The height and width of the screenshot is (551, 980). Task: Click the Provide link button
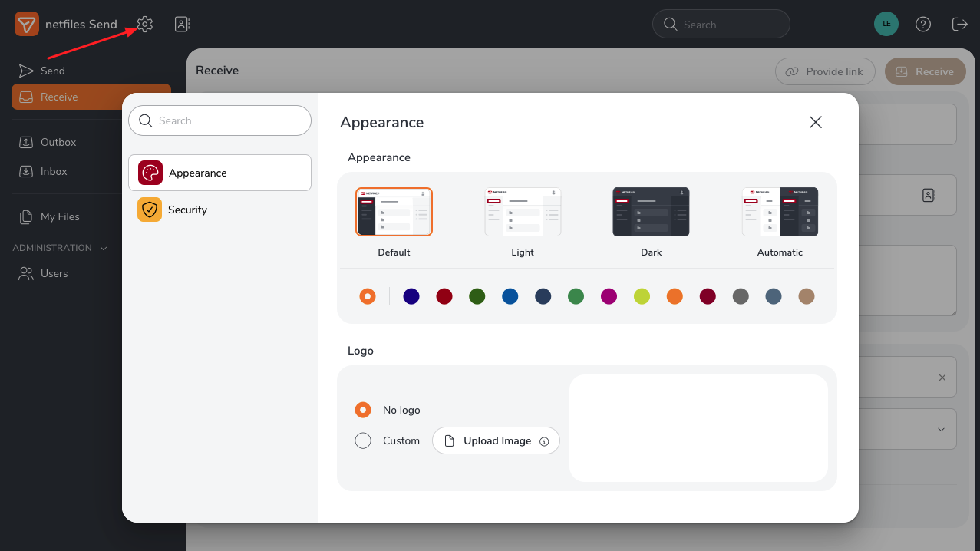click(825, 71)
